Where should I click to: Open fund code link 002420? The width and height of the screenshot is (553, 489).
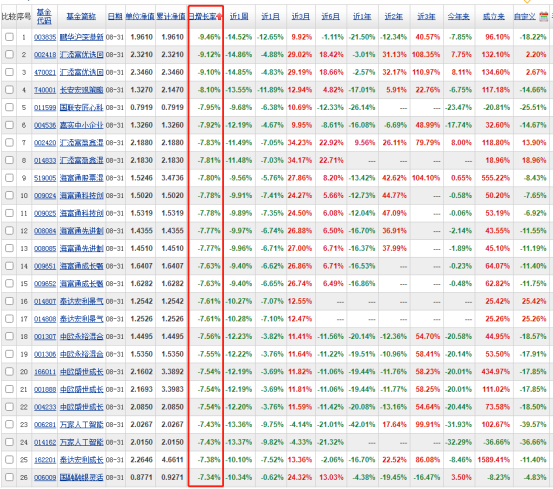coord(45,143)
